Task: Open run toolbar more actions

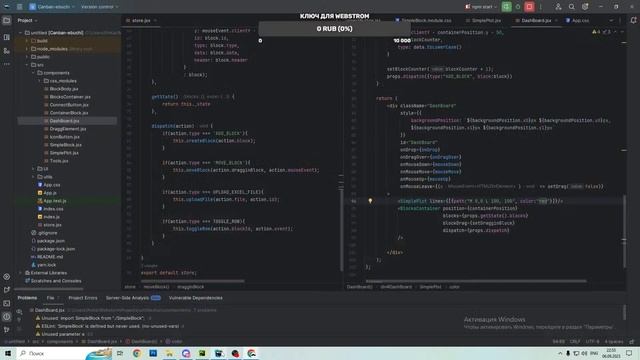Action: pos(540,7)
